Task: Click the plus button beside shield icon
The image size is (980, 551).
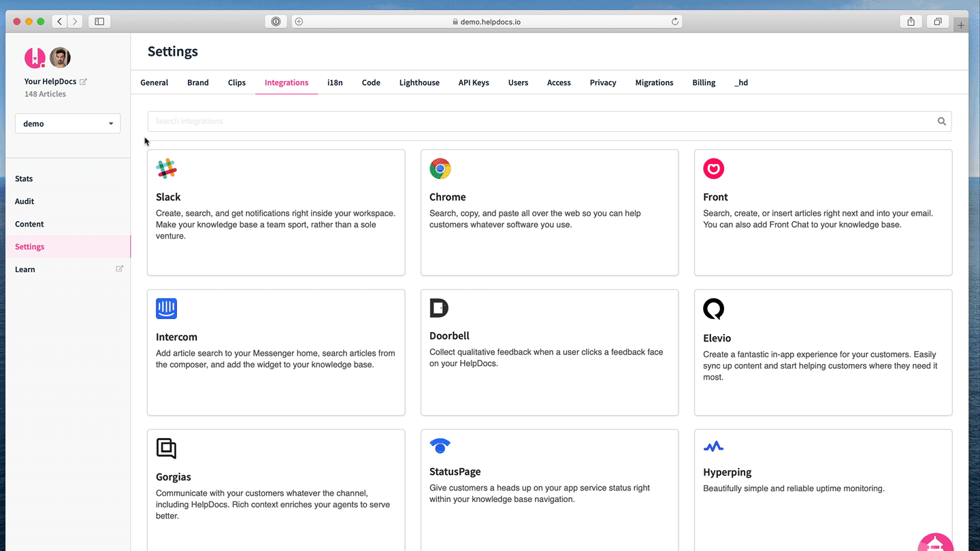Action: click(x=299, y=22)
